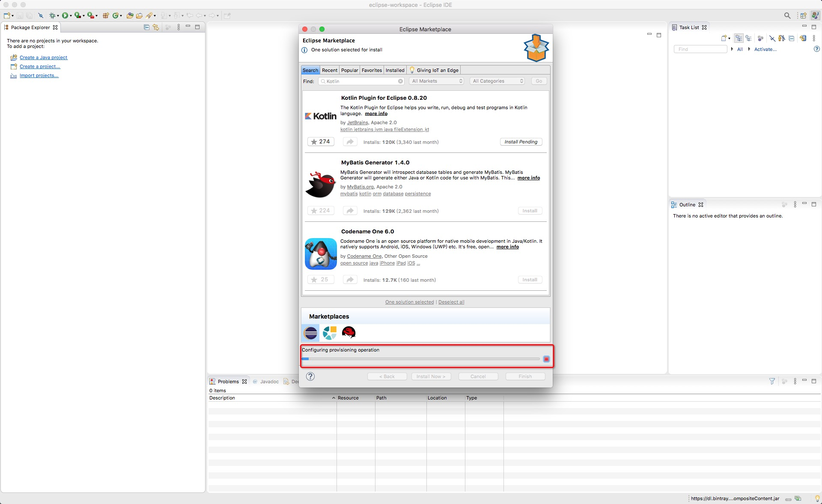Toggle Show My Tasks Only in Task List
Viewport: 822px width, 504px height.
pyautogui.click(x=781, y=38)
